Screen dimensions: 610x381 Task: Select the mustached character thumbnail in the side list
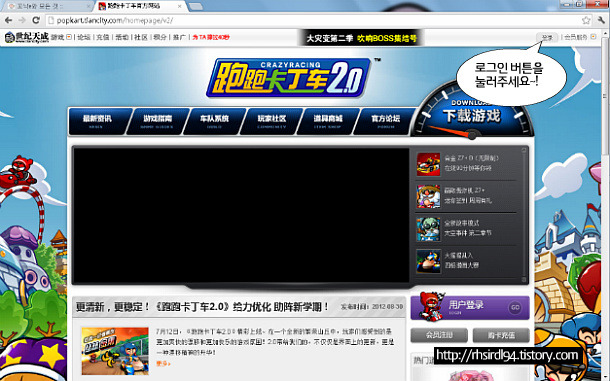pos(428,197)
